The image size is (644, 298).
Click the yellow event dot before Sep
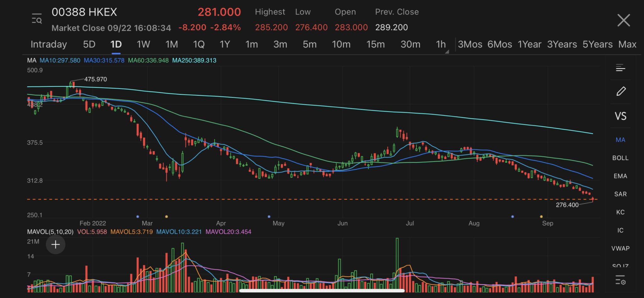pyautogui.click(x=541, y=216)
